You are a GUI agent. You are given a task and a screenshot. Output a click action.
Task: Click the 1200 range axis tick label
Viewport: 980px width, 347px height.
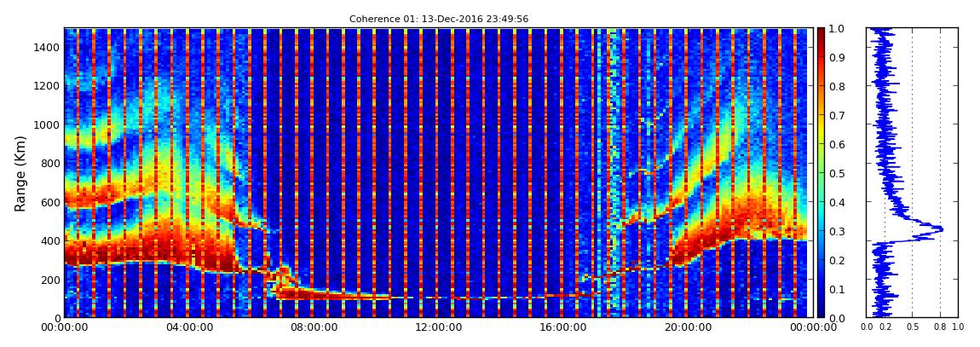[48, 85]
